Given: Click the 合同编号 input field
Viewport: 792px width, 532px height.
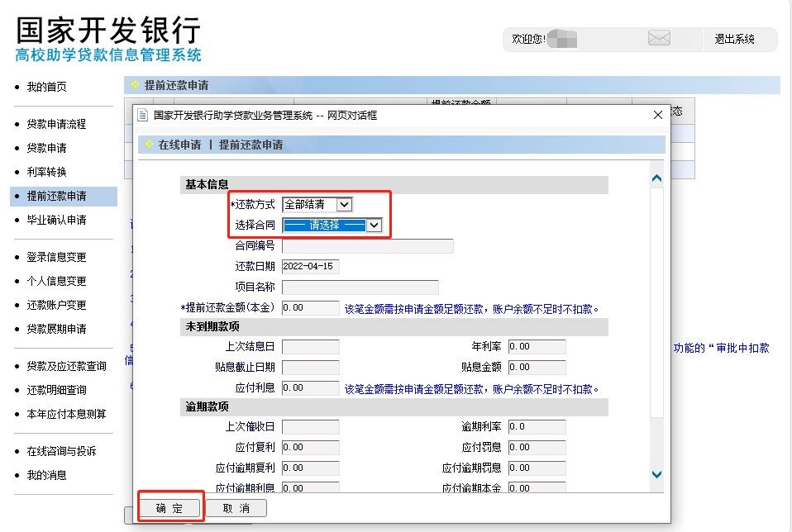Looking at the screenshot, I should tap(367, 246).
